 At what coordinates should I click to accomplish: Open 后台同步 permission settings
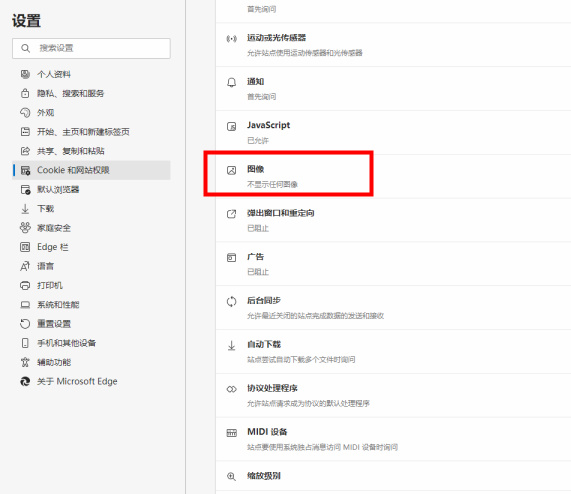tap(393, 308)
